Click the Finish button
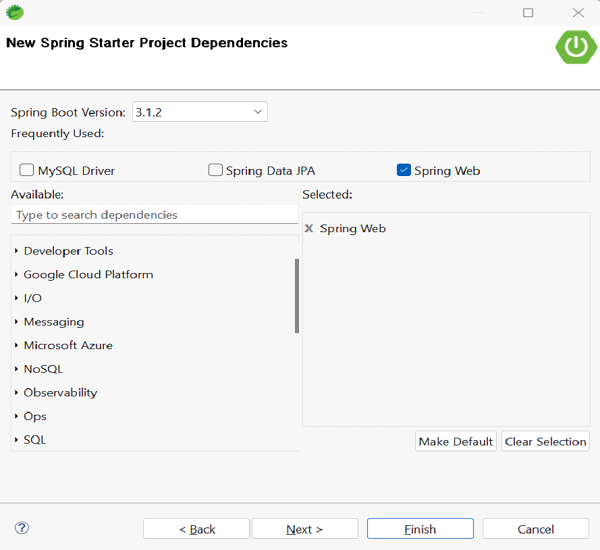 click(420, 529)
